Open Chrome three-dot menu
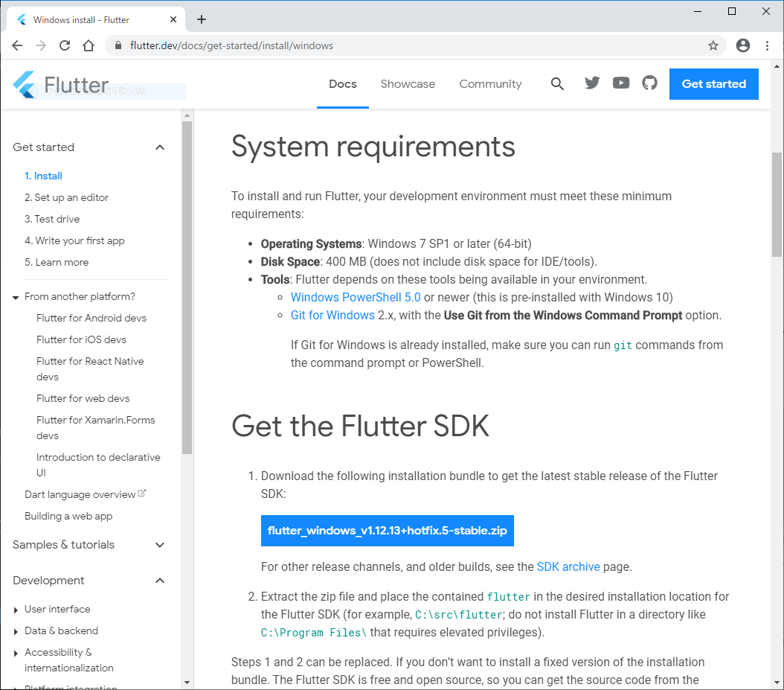The image size is (784, 690). [x=767, y=45]
